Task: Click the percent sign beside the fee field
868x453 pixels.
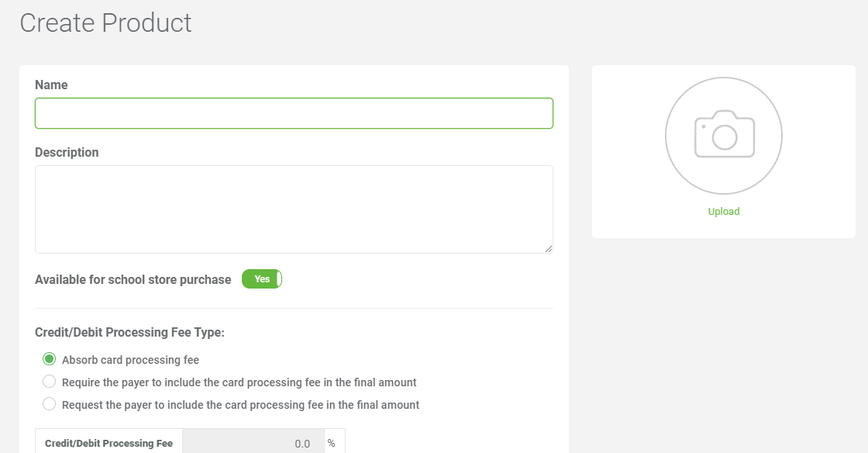Action: [331, 443]
